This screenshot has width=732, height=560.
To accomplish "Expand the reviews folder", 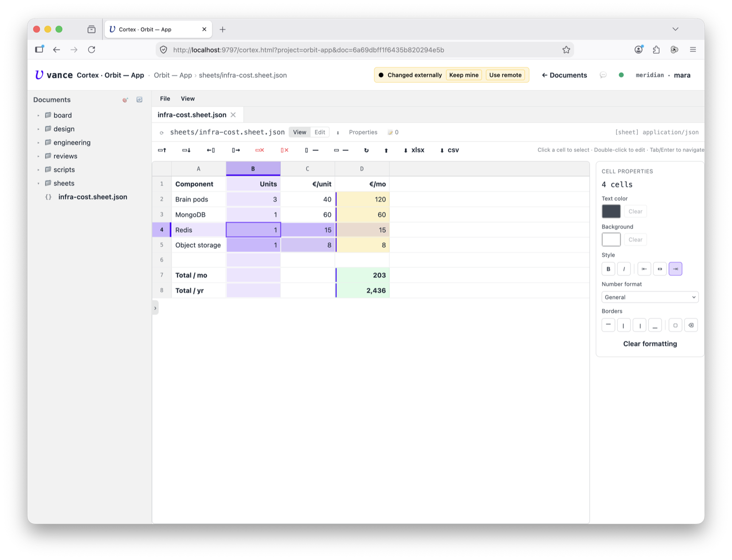I will coord(38,156).
